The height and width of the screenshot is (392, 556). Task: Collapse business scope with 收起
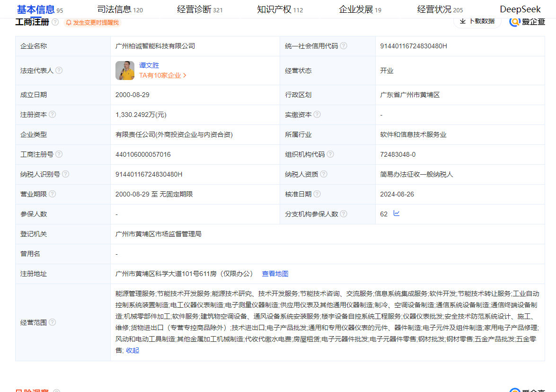click(132, 350)
